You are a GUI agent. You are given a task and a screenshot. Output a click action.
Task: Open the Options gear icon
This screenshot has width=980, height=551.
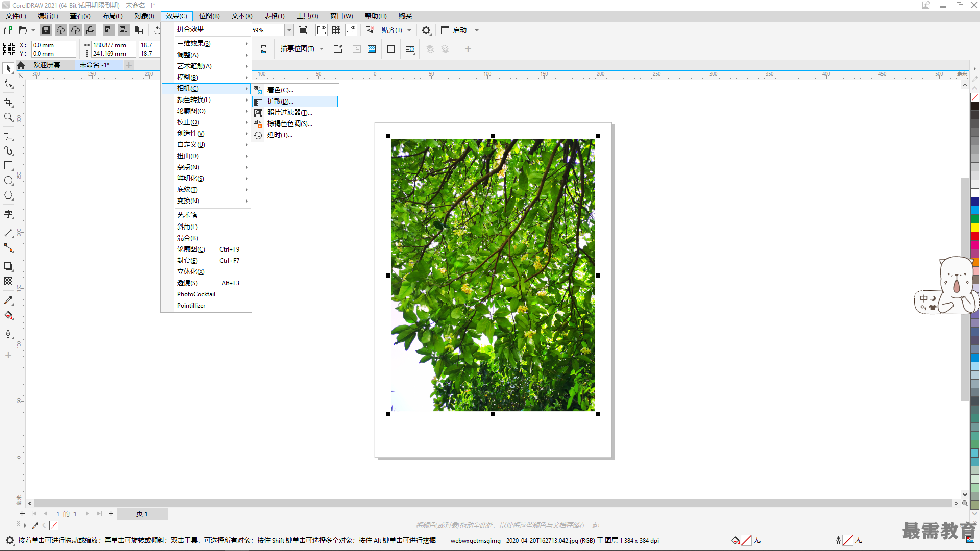(426, 30)
